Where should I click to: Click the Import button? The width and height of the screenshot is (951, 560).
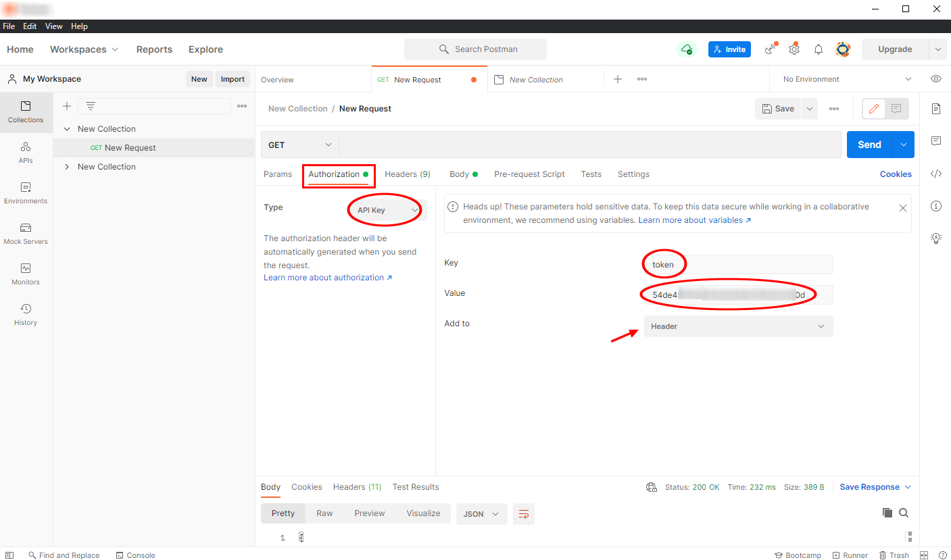pyautogui.click(x=233, y=79)
